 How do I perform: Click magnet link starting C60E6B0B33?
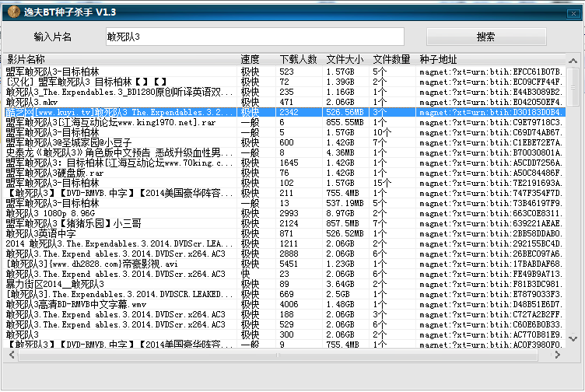coord(491,324)
